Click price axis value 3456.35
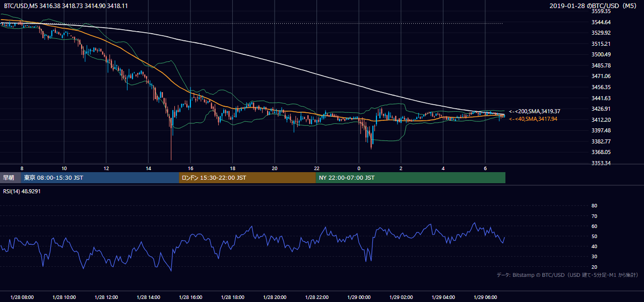The image size is (644, 302). [601, 87]
